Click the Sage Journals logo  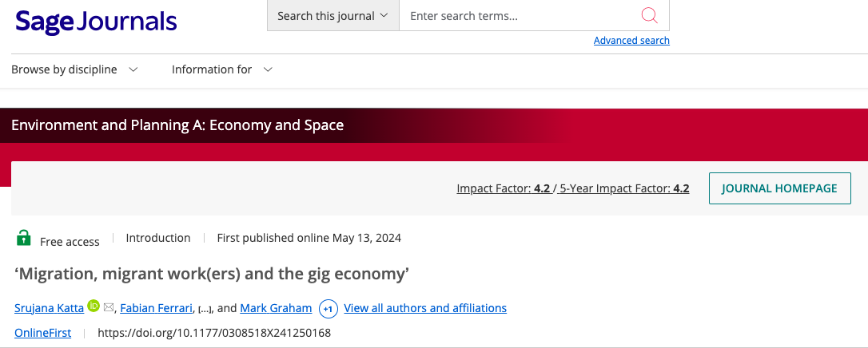(96, 22)
